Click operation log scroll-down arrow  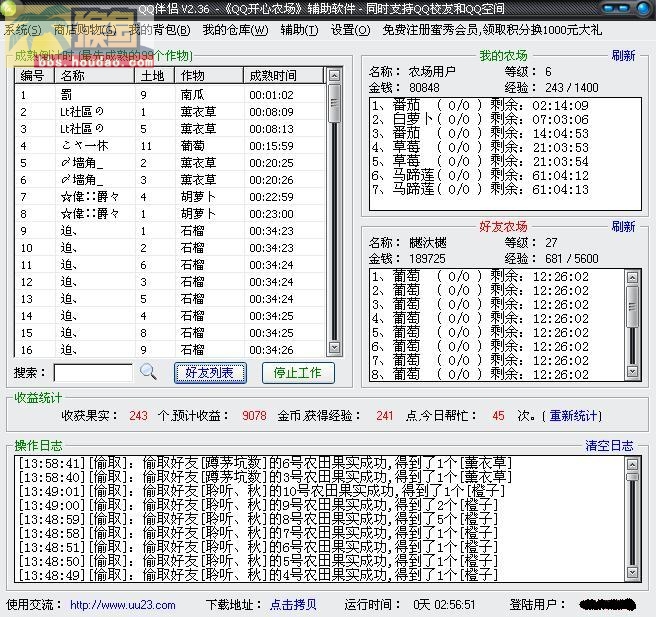coord(632,572)
